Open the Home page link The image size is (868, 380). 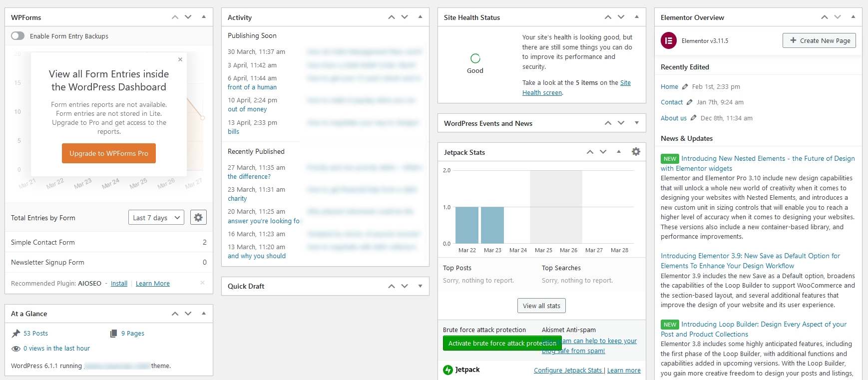pos(669,87)
